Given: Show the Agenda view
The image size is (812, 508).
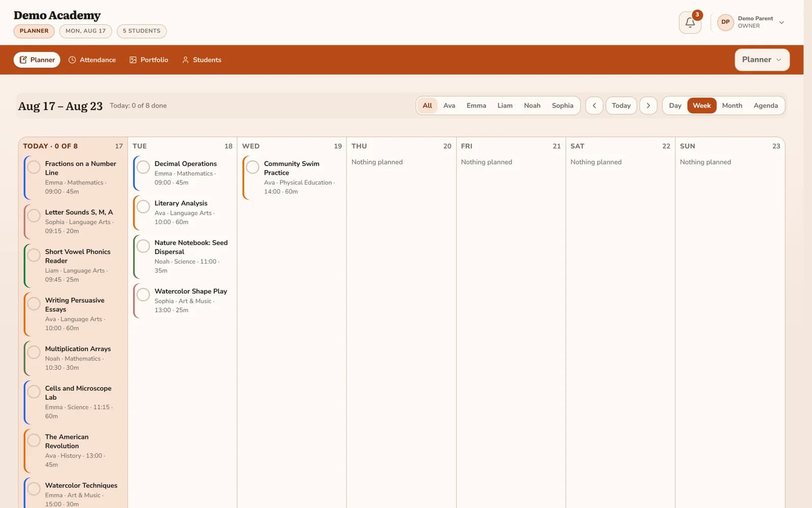Looking at the screenshot, I should [x=765, y=106].
